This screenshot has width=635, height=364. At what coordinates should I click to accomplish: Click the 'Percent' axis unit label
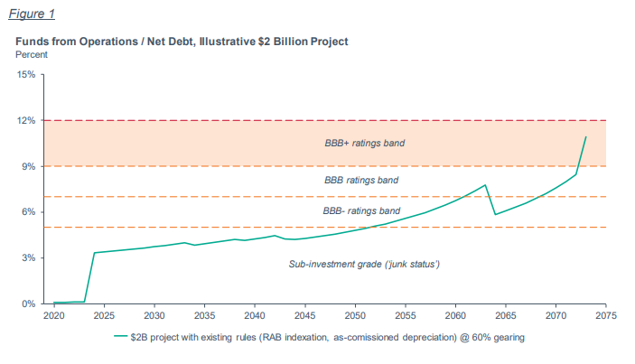click(x=33, y=54)
